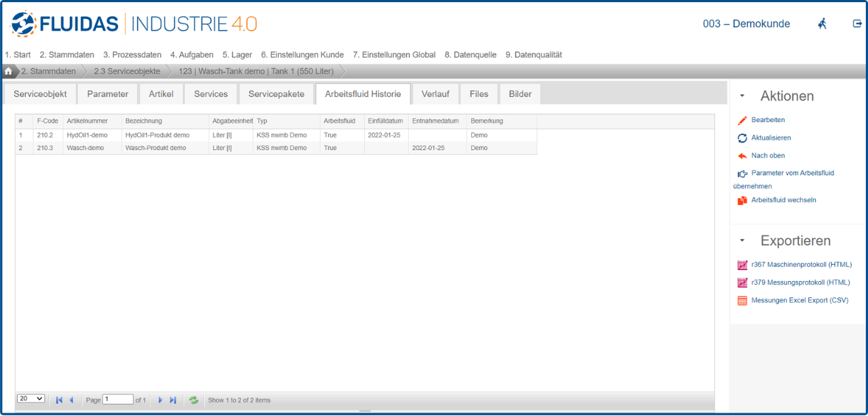Viewport: 868px width, 416px height.
Task: Collapse the Aktionen panel
Action: tap(742, 96)
